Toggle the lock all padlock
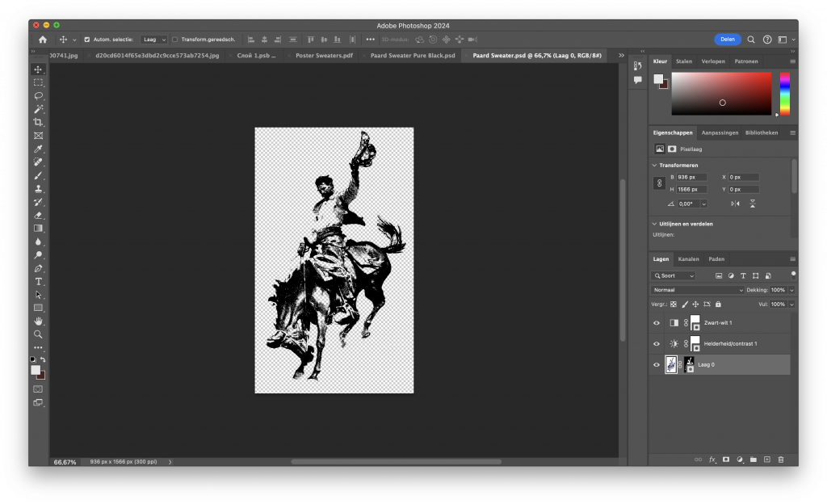 pos(718,304)
